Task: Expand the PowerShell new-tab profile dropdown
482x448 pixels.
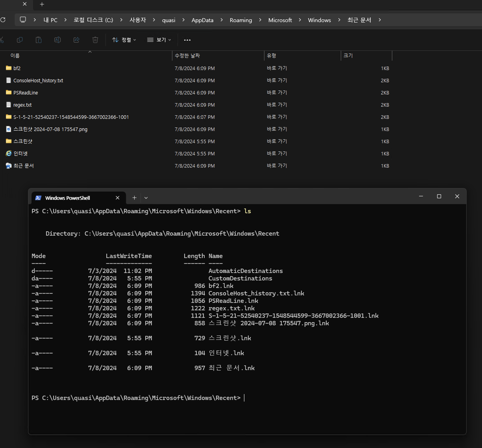Action: (x=146, y=198)
